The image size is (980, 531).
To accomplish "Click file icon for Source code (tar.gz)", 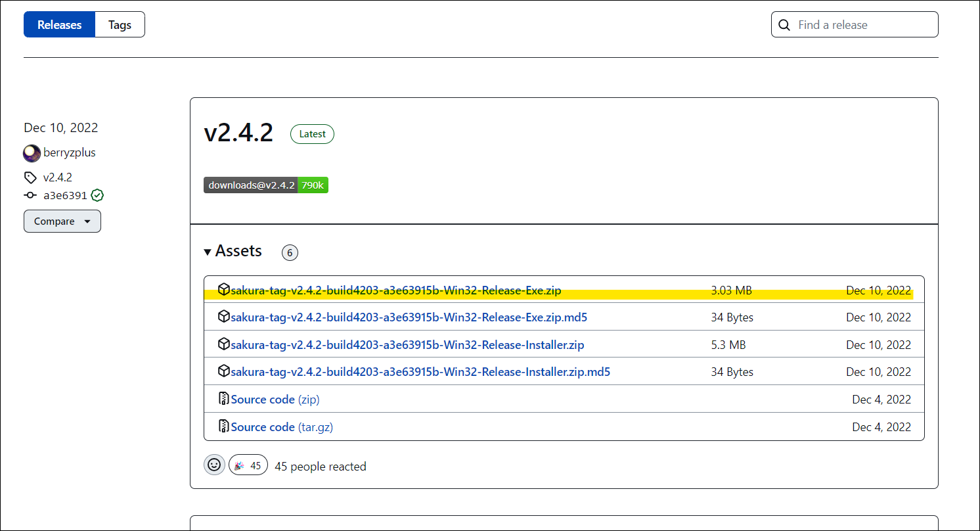I will pos(224,427).
